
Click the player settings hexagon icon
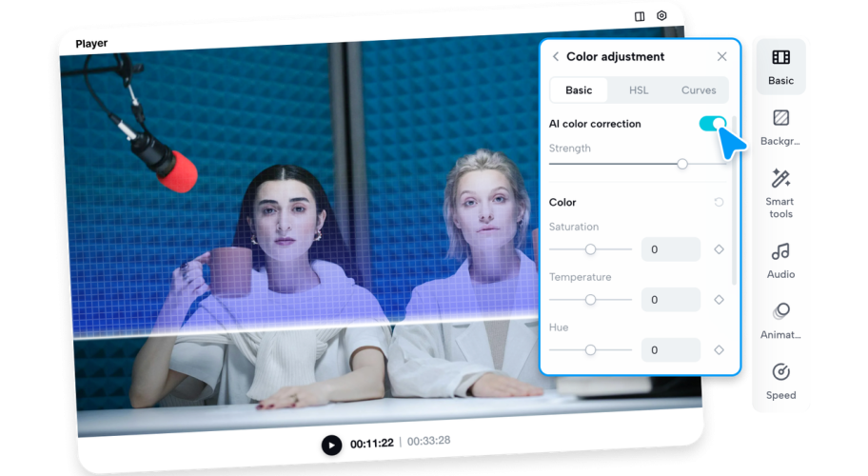(662, 16)
